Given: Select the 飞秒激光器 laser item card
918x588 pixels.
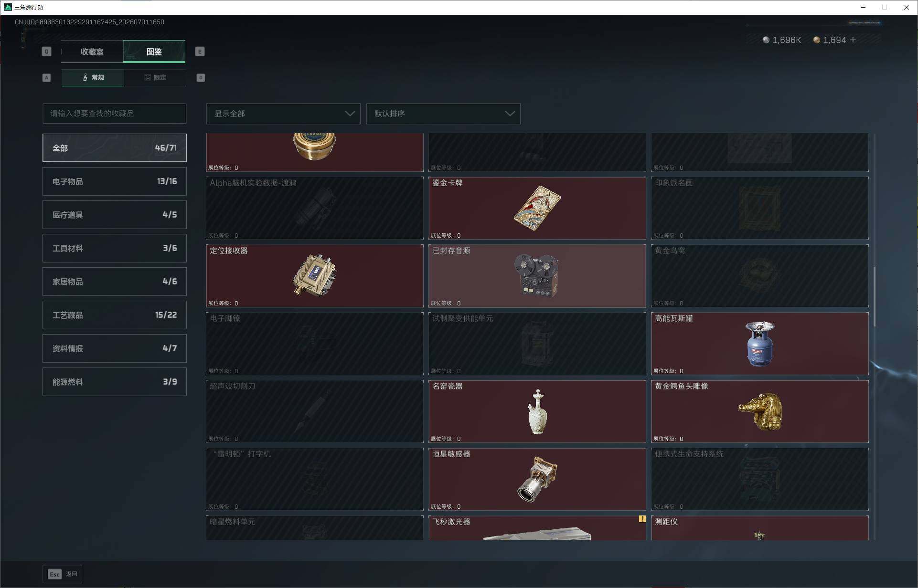Looking at the screenshot, I should click(537, 528).
